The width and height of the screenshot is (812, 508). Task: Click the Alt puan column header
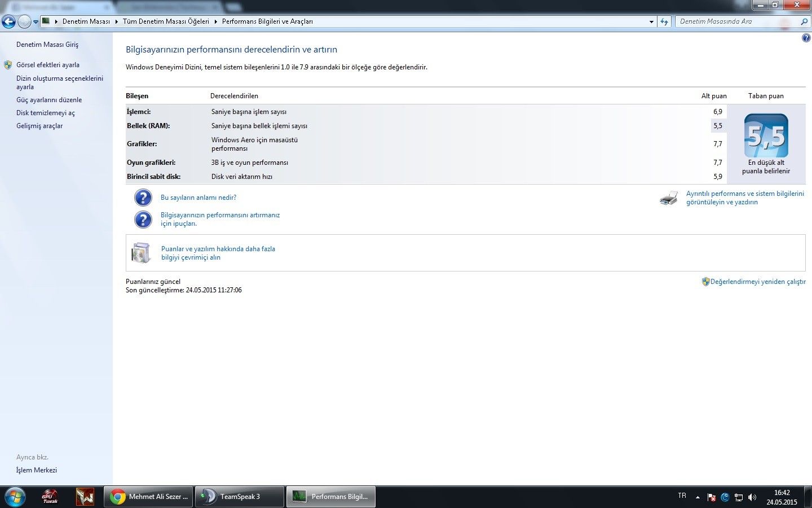pos(714,96)
